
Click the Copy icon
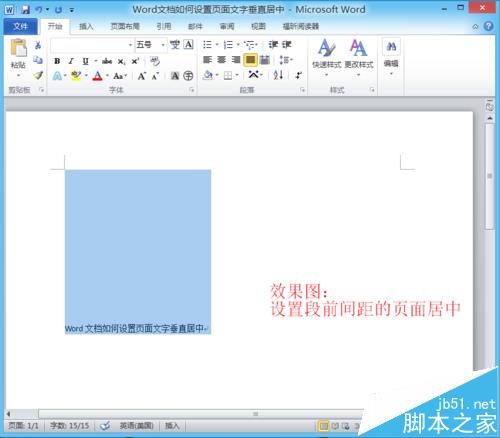[38, 60]
